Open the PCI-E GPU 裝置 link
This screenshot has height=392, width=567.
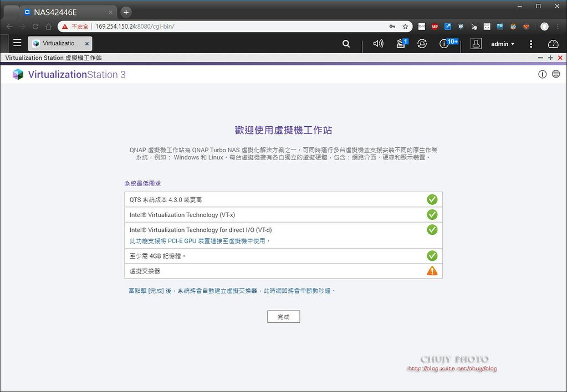point(200,241)
